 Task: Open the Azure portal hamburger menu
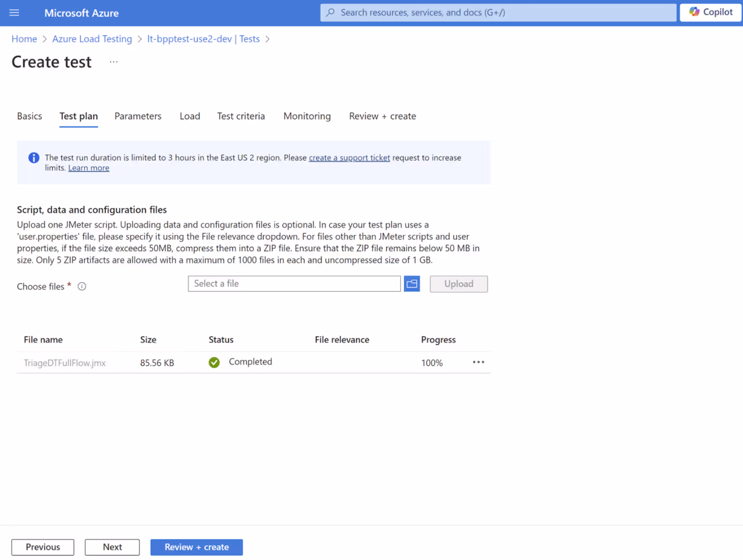(x=14, y=12)
